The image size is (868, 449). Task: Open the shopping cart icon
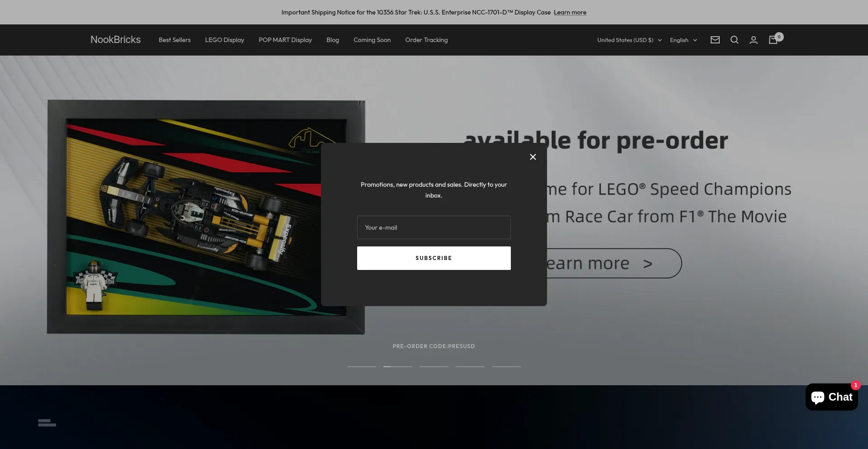773,40
